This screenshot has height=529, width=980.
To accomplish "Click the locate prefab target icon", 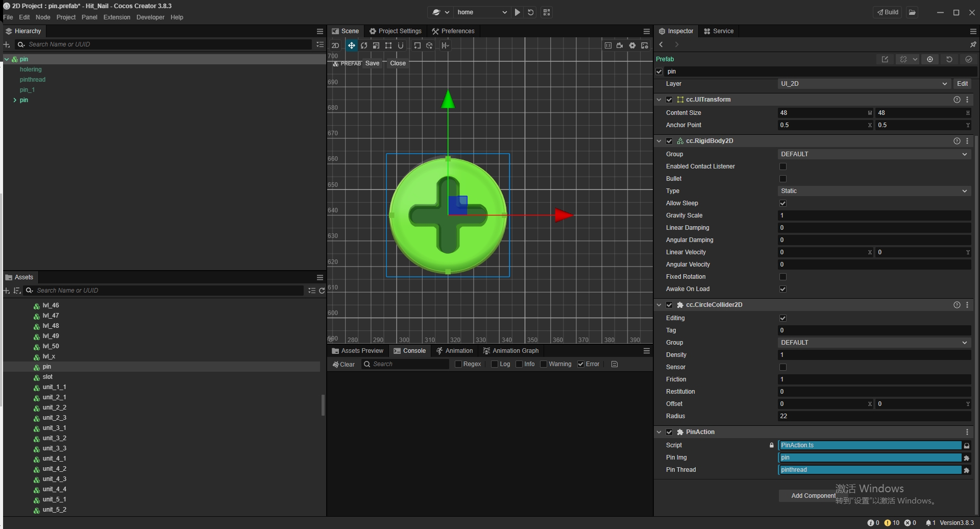I will pyautogui.click(x=930, y=59).
